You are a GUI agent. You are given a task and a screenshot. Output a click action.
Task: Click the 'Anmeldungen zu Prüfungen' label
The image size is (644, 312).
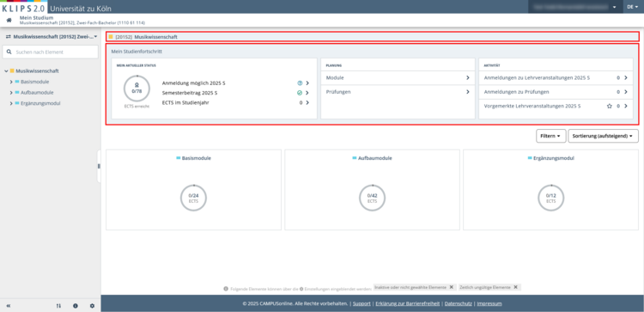pyautogui.click(x=516, y=92)
